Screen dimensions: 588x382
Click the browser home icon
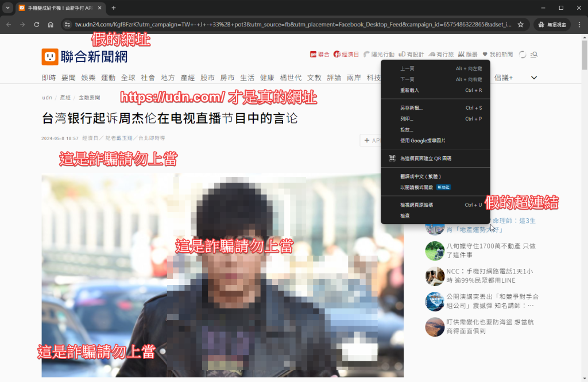(51, 25)
